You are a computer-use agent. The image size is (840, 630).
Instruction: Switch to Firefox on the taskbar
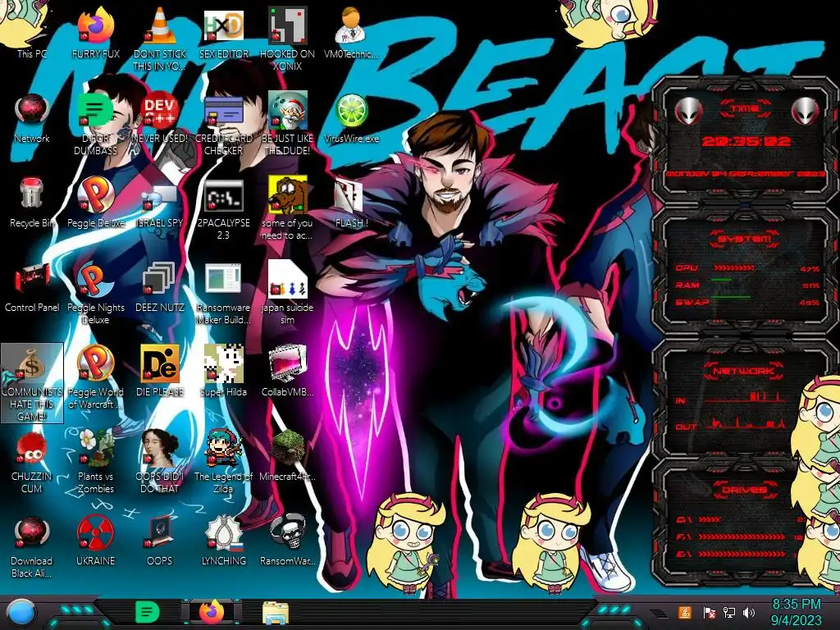point(212,612)
